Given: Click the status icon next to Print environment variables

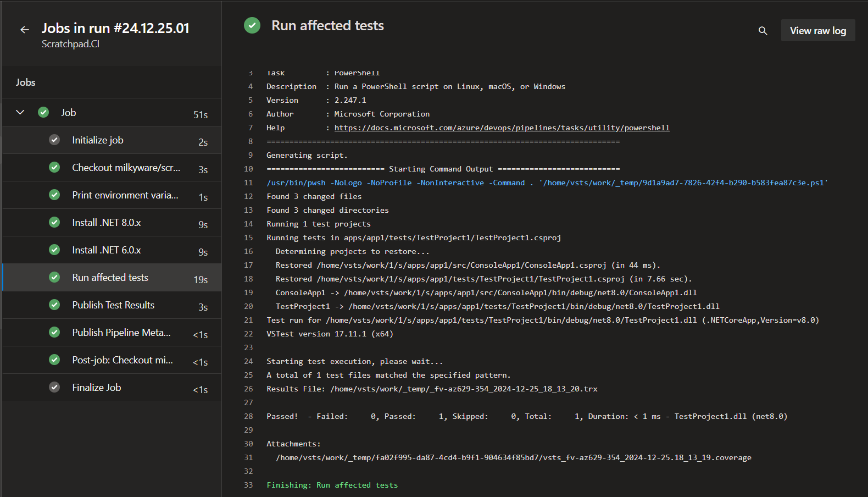Looking at the screenshot, I should [x=54, y=195].
